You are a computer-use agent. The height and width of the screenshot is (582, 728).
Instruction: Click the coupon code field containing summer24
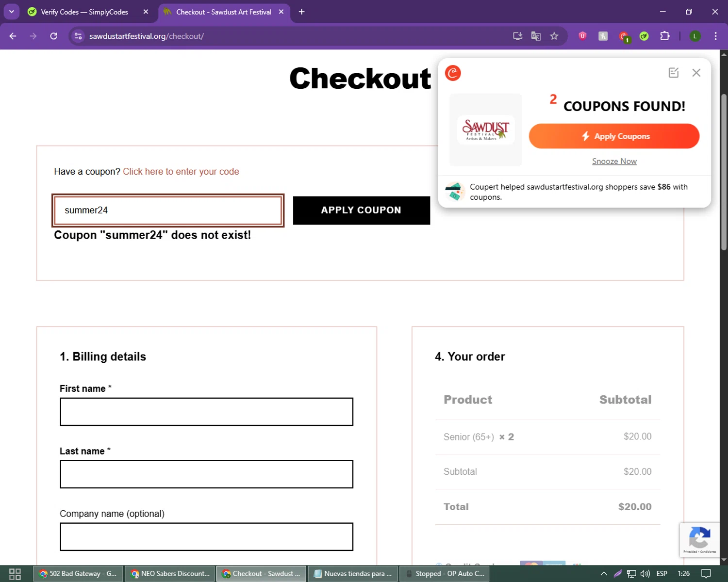pos(168,210)
